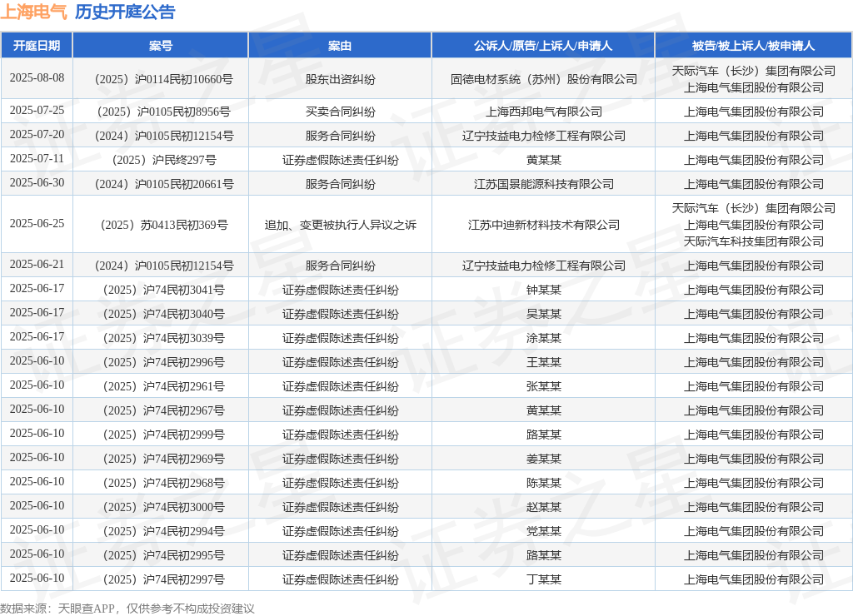Click case number in the 2025-06-21 row

pyautogui.click(x=164, y=266)
